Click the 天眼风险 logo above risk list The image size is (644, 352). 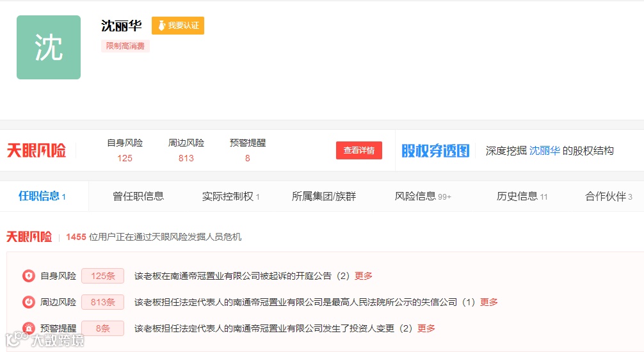click(x=29, y=237)
